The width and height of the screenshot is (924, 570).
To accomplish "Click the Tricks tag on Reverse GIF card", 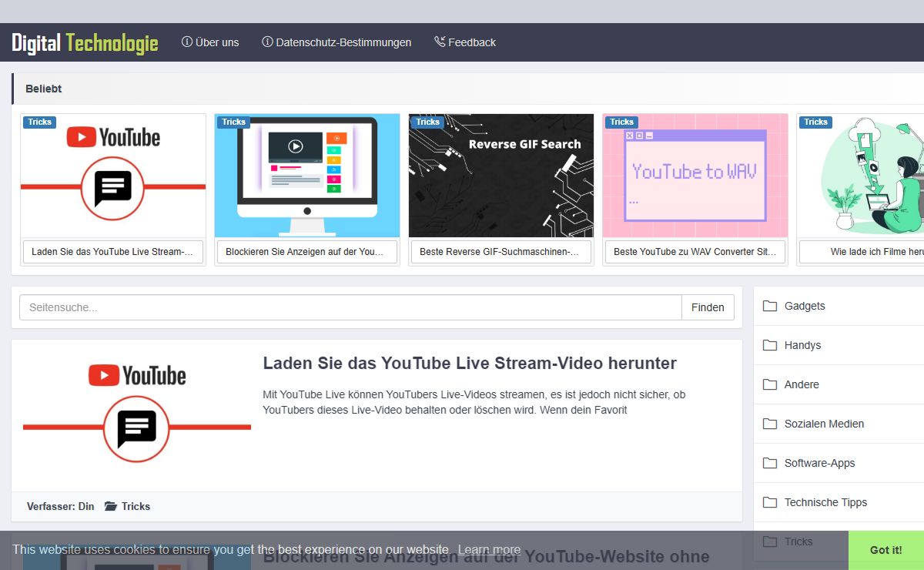I will pos(427,122).
